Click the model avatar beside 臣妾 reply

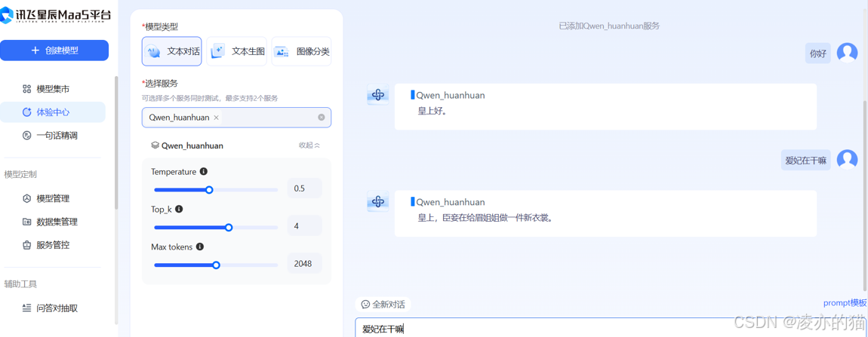click(x=378, y=201)
